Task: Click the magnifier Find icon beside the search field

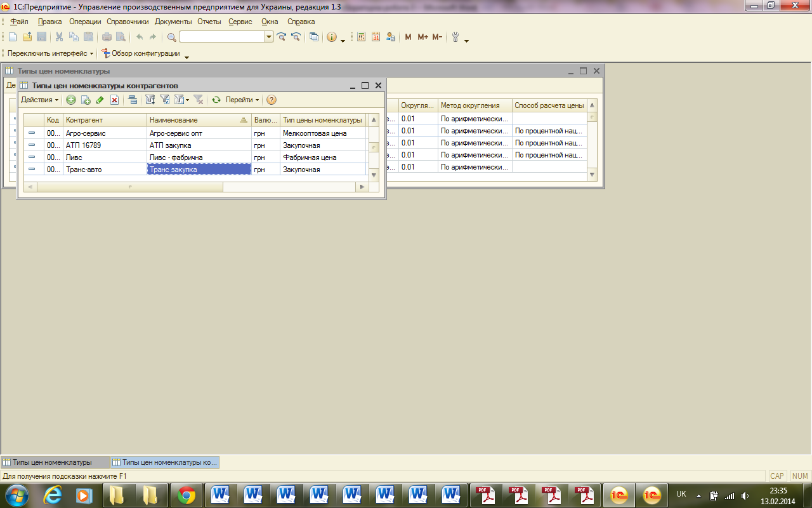Action: click(x=171, y=37)
